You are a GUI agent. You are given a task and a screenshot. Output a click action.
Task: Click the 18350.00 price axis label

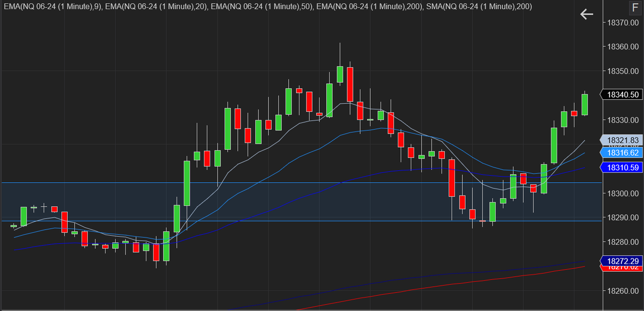[623, 71]
